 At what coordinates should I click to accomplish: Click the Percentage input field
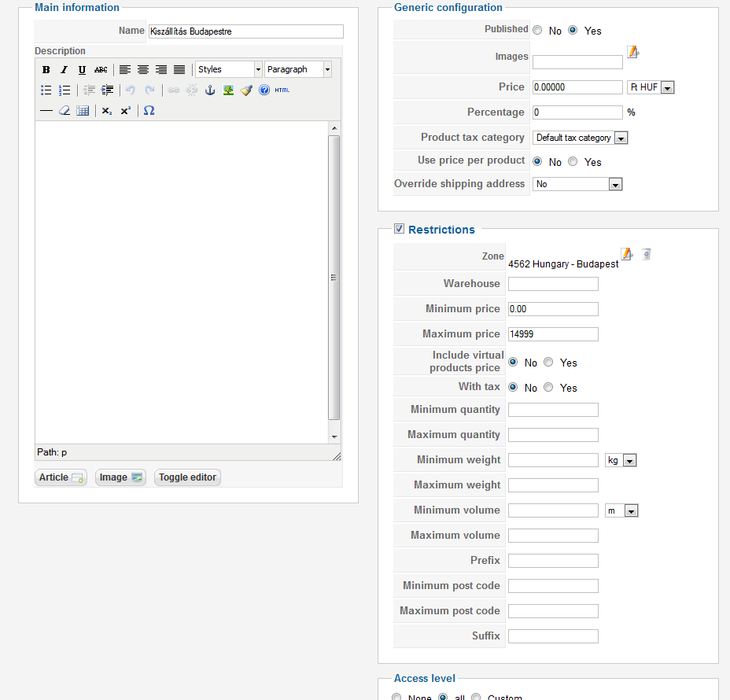pyautogui.click(x=577, y=112)
